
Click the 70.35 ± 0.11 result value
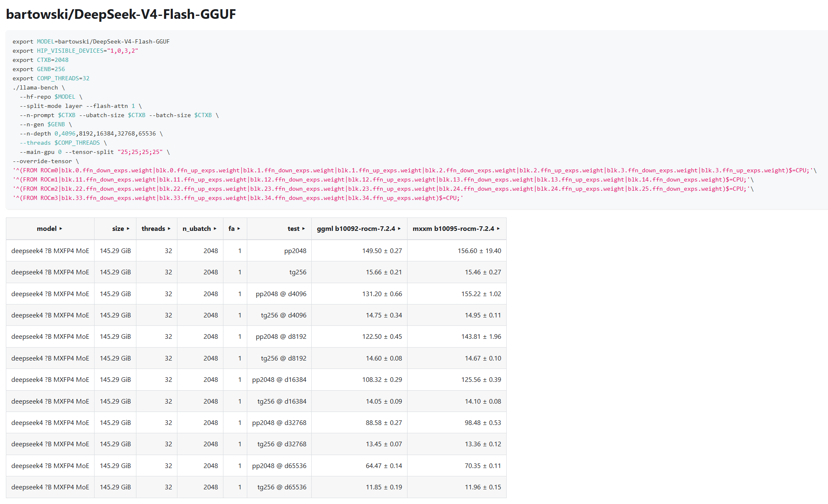[483, 466]
